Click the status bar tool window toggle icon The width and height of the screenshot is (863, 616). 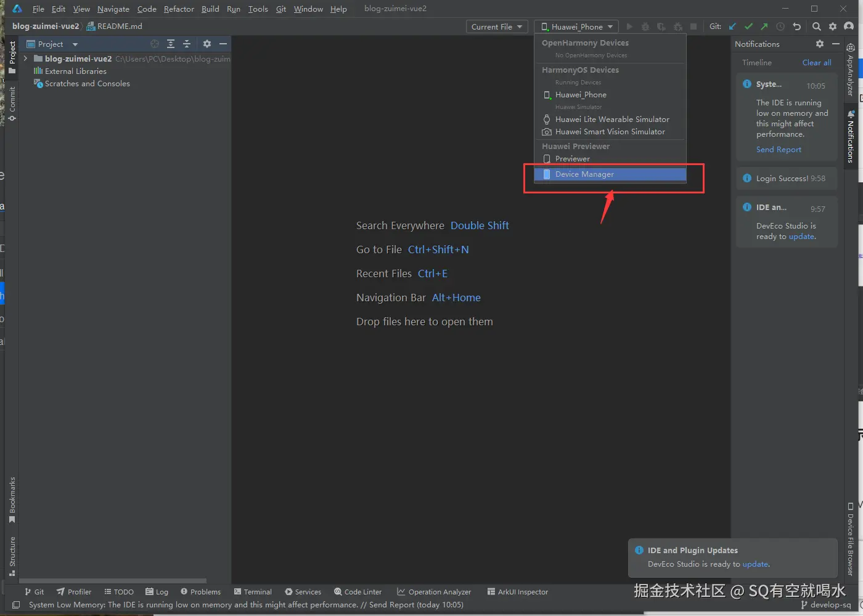click(x=16, y=605)
